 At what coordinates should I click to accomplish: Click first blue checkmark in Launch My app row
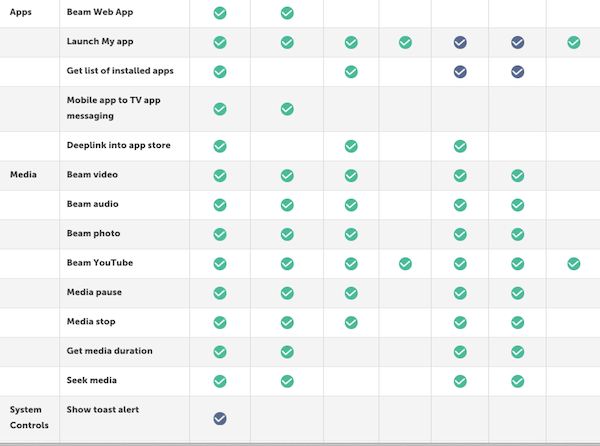click(460, 42)
